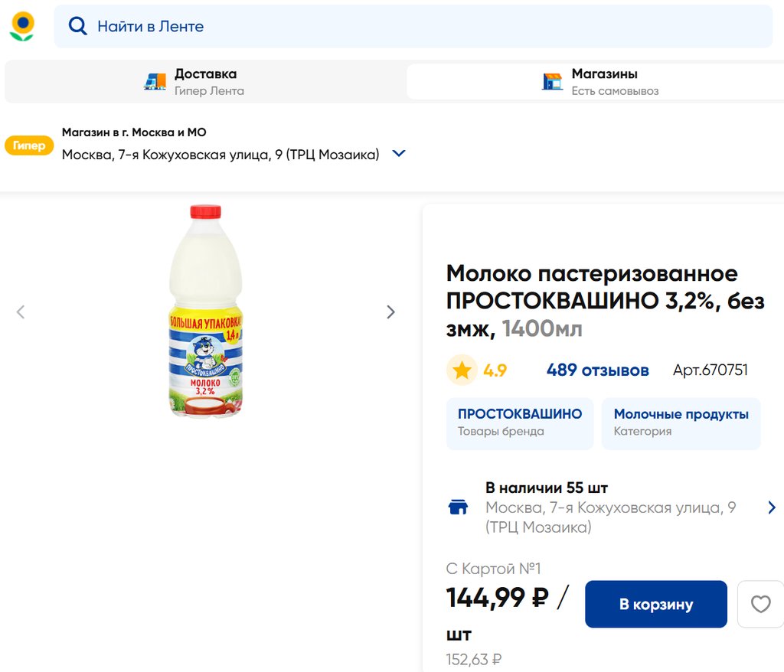Open store availability details arrow
Viewport: 784px width, 672px height.
pyautogui.click(x=771, y=507)
